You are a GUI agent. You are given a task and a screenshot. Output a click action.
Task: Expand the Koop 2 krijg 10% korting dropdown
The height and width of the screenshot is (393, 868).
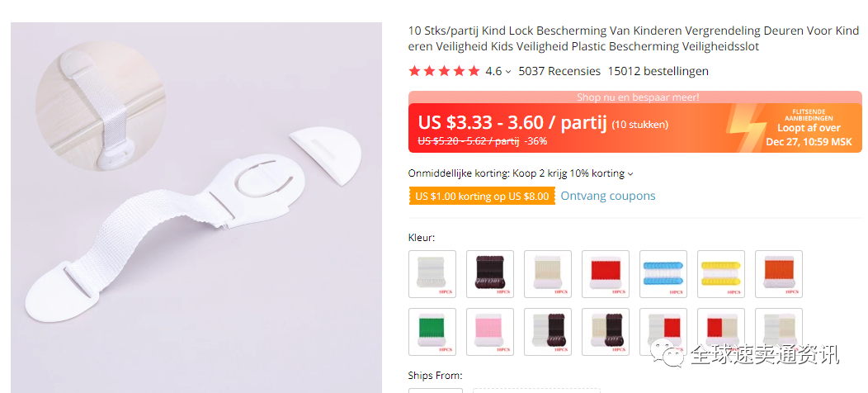click(630, 174)
